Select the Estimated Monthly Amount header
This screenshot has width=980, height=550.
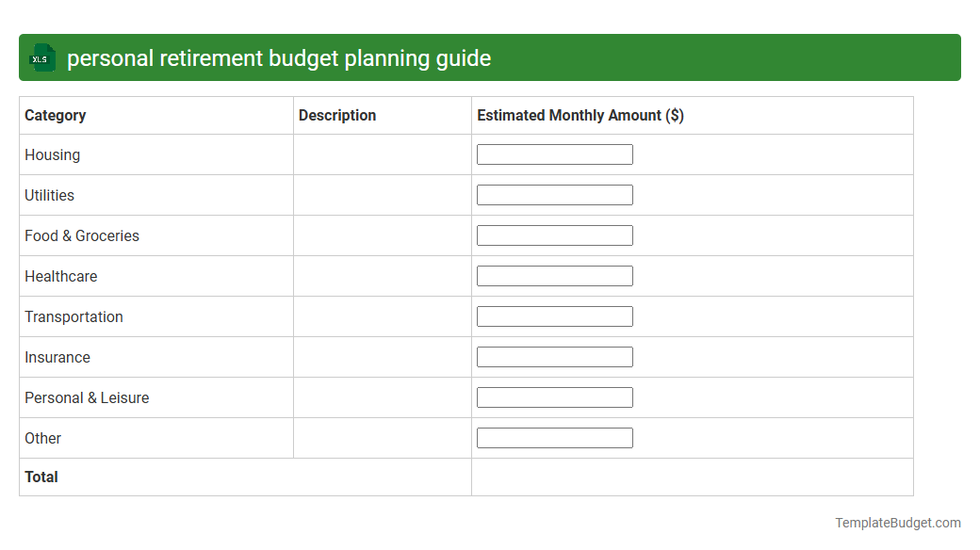pyautogui.click(x=580, y=115)
